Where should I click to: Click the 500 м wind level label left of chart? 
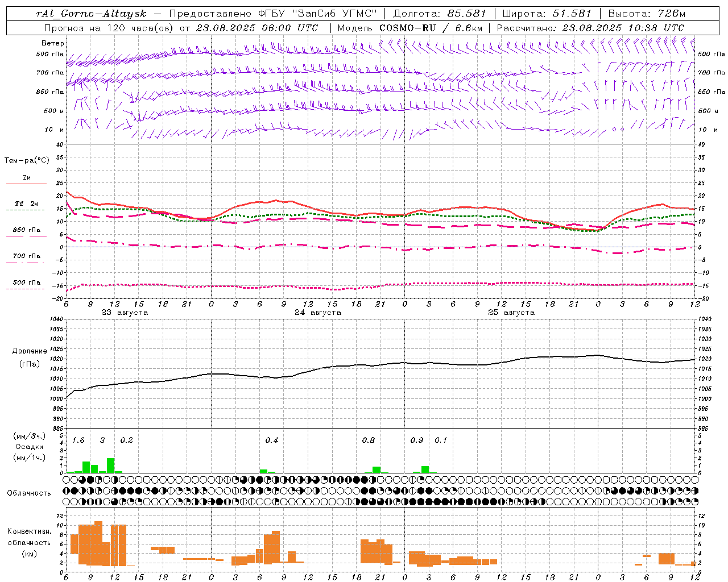click(54, 111)
